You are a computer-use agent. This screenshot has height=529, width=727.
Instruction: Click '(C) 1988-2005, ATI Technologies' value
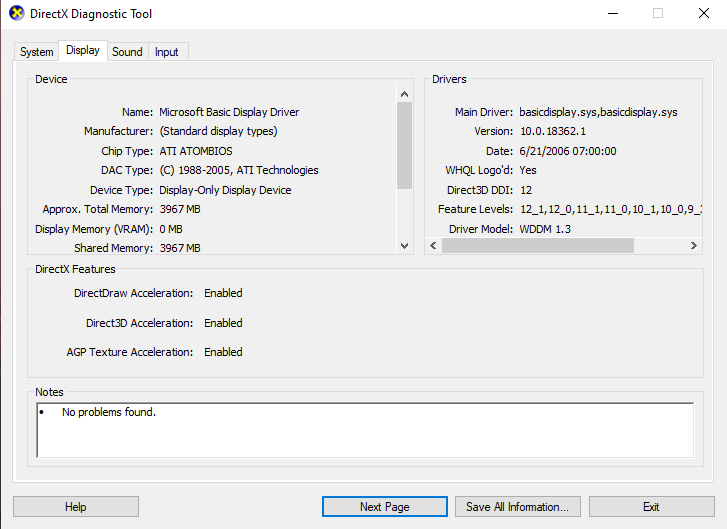239,171
